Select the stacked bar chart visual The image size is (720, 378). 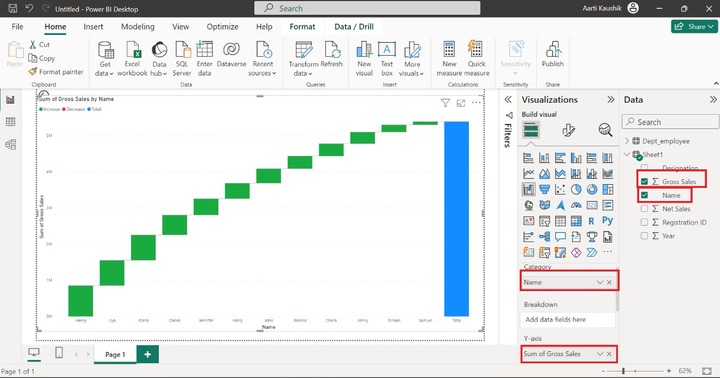529,158
